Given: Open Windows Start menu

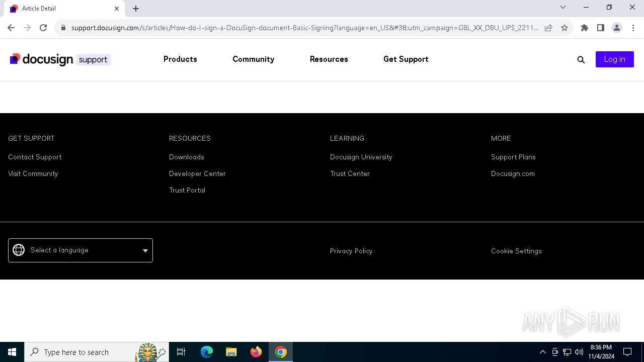Looking at the screenshot, I should pos(12,352).
